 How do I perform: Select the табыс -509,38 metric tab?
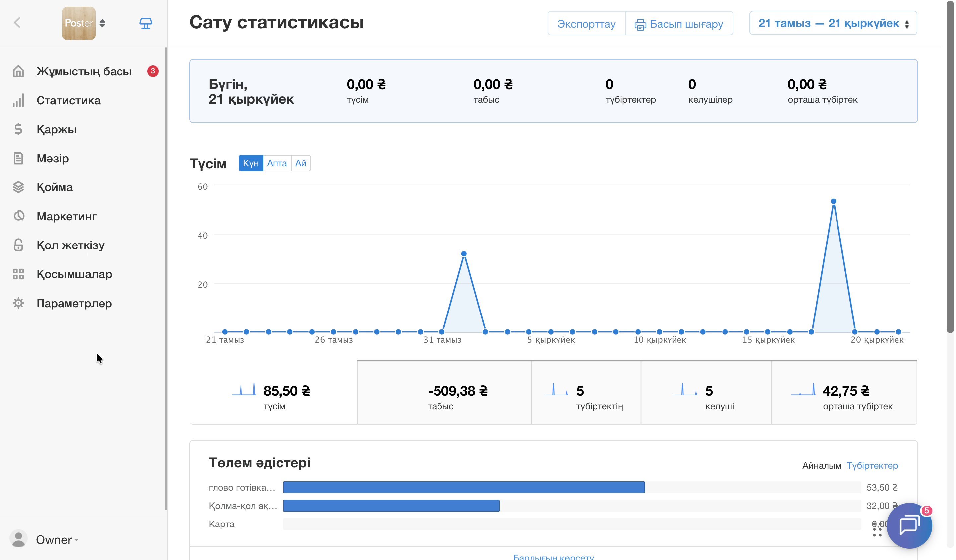444,392
